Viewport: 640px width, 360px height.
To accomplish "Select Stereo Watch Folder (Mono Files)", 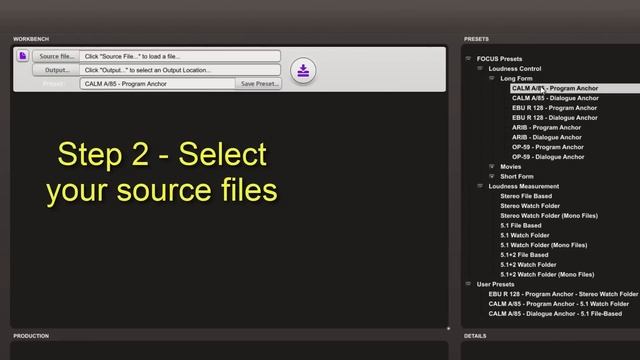I will tap(549, 216).
